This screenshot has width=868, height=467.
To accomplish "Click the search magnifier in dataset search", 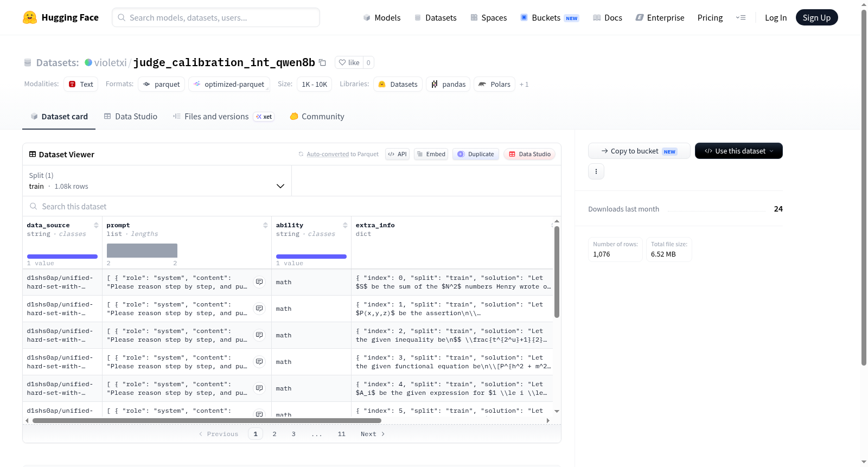I will point(34,206).
